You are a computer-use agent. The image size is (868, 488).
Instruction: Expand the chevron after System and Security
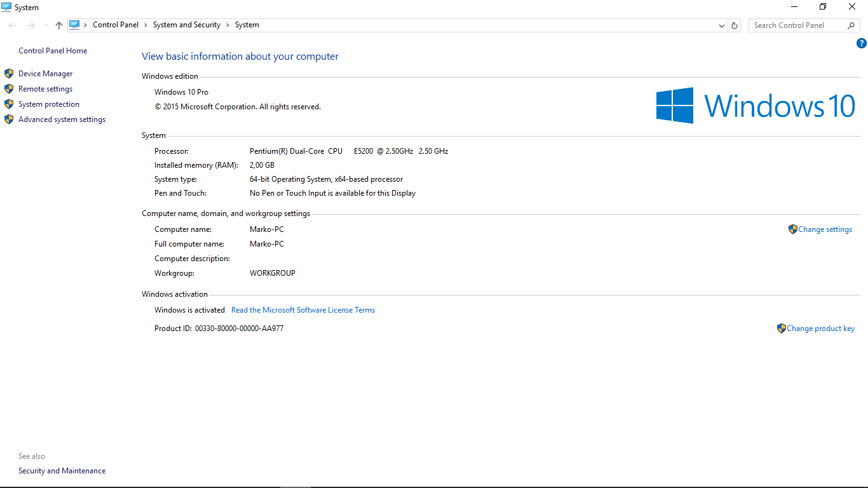pyautogui.click(x=228, y=25)
